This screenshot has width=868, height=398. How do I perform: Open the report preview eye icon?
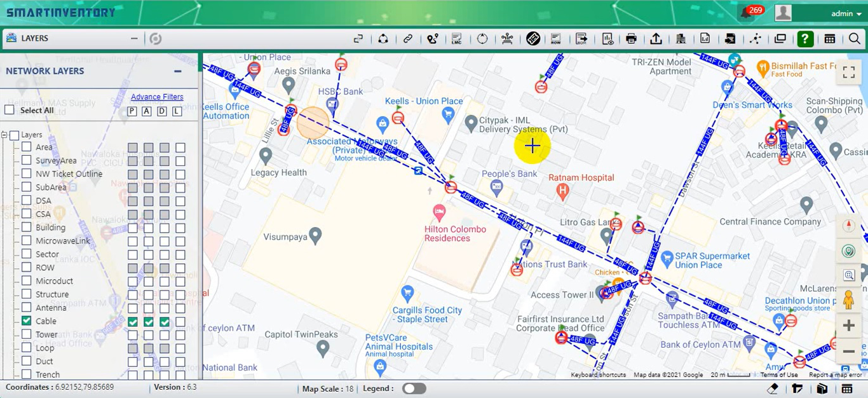[607, 39]
